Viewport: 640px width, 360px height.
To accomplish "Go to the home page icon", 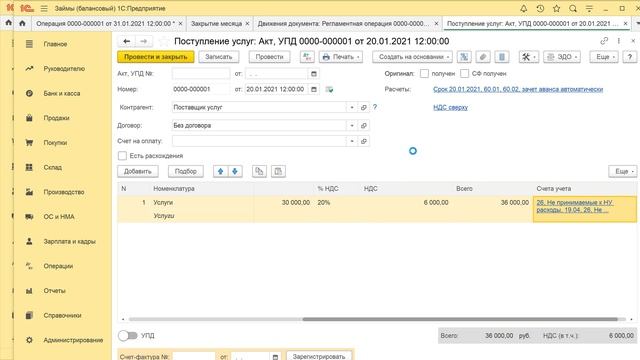I will (x=22, y=23).
